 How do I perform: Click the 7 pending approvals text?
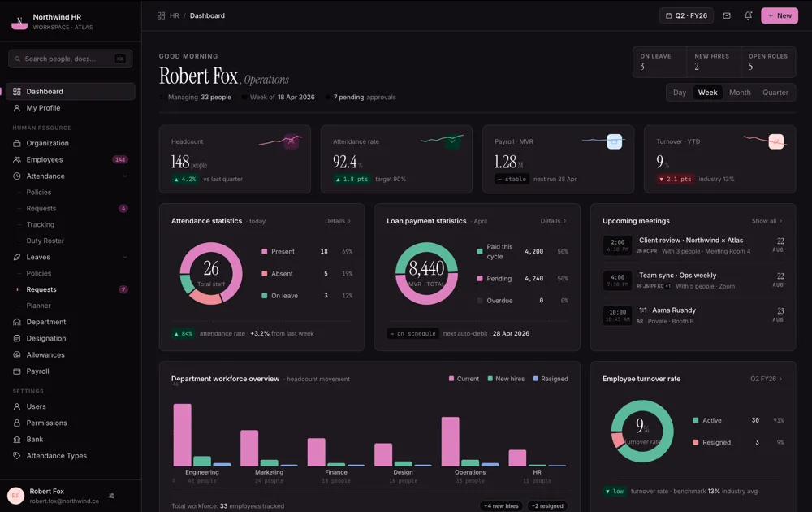point(365,97)
